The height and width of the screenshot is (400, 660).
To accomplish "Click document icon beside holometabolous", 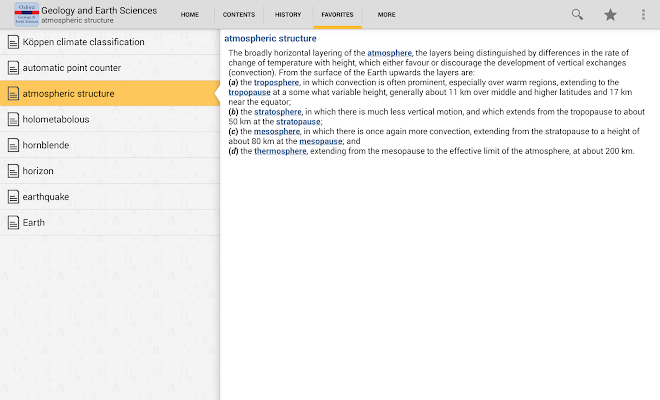I will point(13,120).
